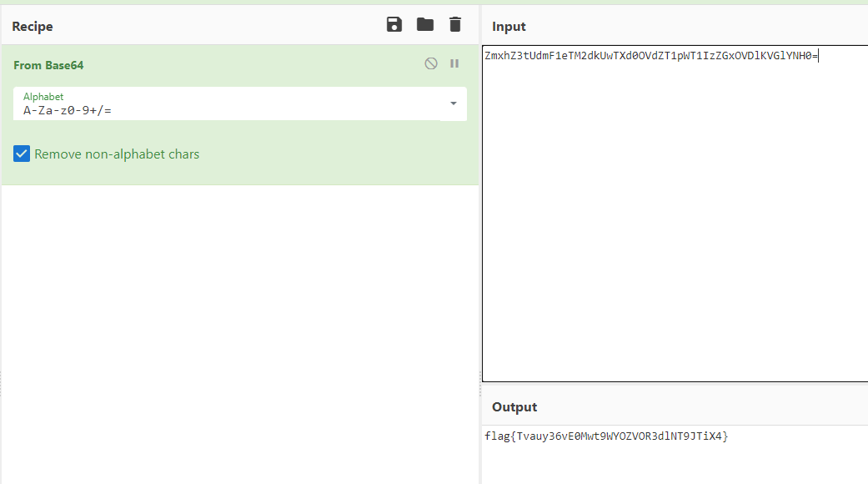Select the From Base64 operation title
This screenshot has width=868, height=484.
(x=48, y=65)
